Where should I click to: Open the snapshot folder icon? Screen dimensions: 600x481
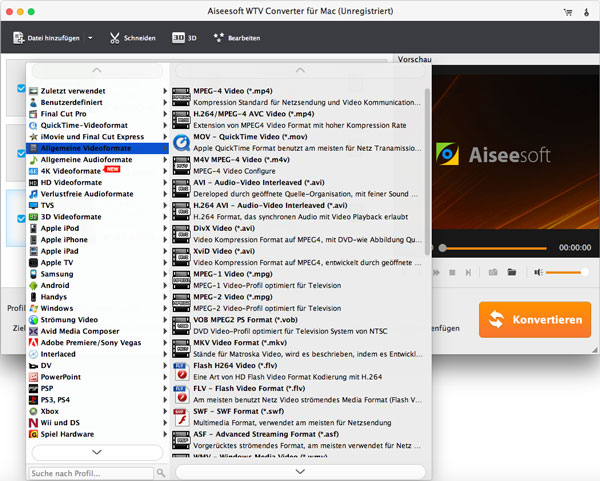(512, 272)
